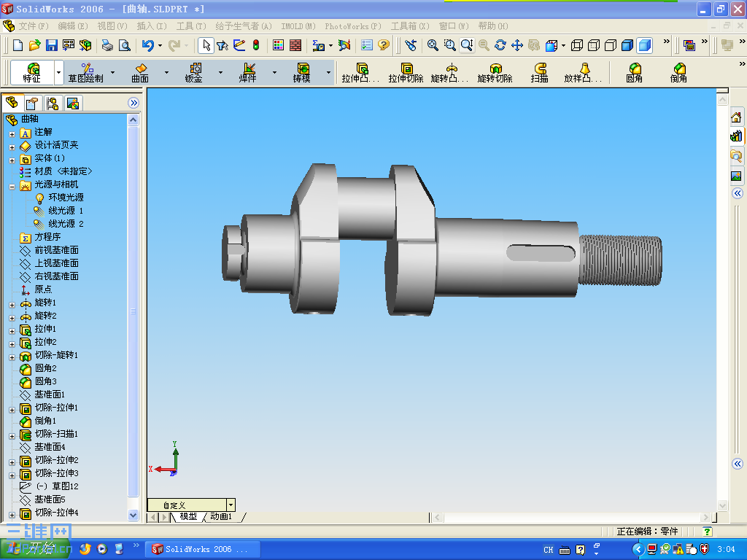Open the Home icon in task pane

point(736,117)
